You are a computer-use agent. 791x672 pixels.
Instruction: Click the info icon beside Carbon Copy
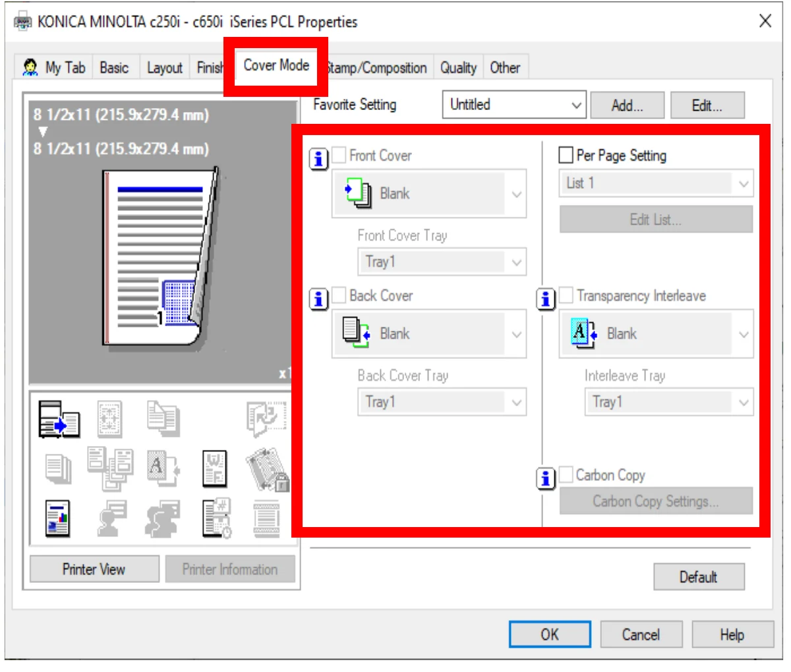(546, 478)
